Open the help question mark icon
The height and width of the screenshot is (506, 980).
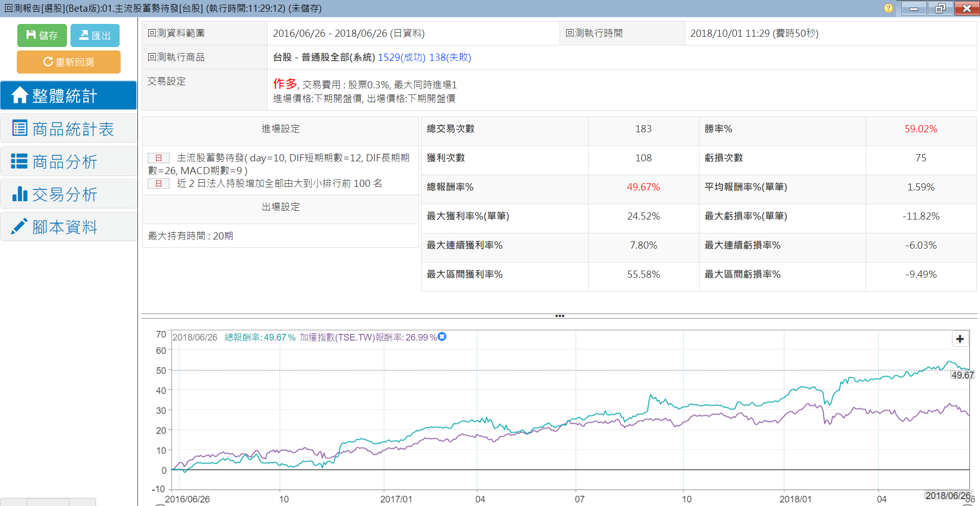pos(889,8)
